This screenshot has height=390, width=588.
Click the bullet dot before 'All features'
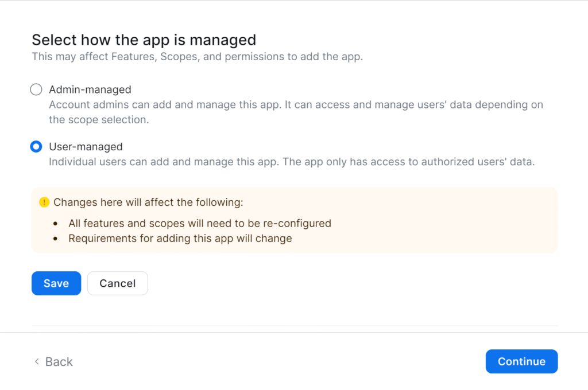[55, 223]
